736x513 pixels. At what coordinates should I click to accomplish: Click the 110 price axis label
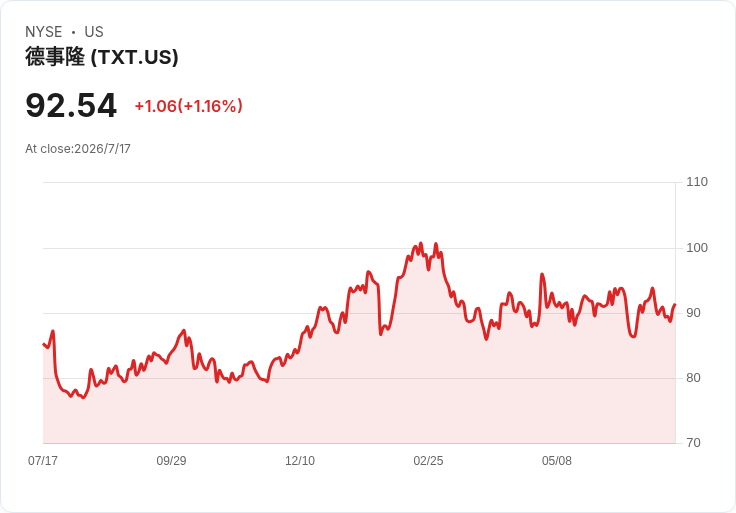[x=697, y=182]
